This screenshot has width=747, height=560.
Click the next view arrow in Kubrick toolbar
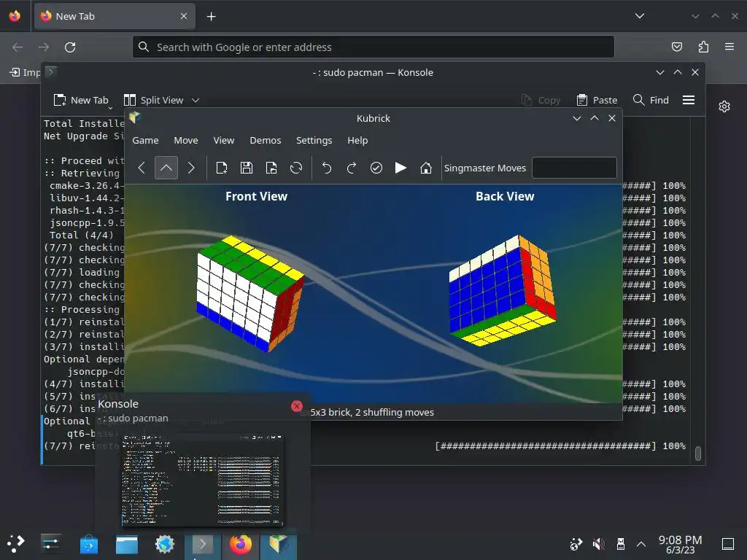click(191, 168)
